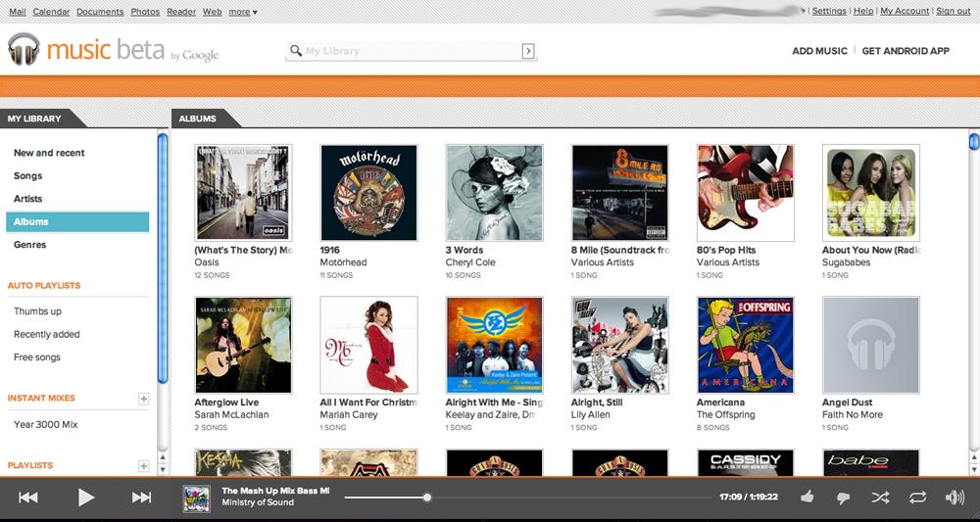980x522 pixels.
Task: Select Albums in sidebar
Action: point(77,221)
